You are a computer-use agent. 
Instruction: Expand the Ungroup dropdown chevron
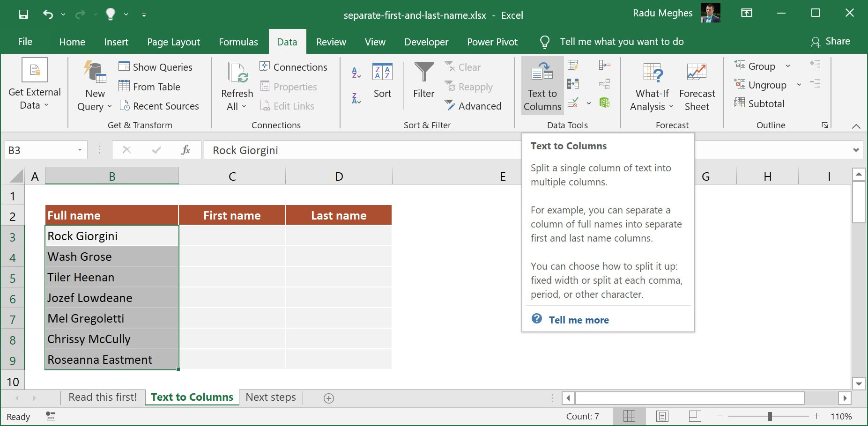pyautogui.click(x=799, y=85)
